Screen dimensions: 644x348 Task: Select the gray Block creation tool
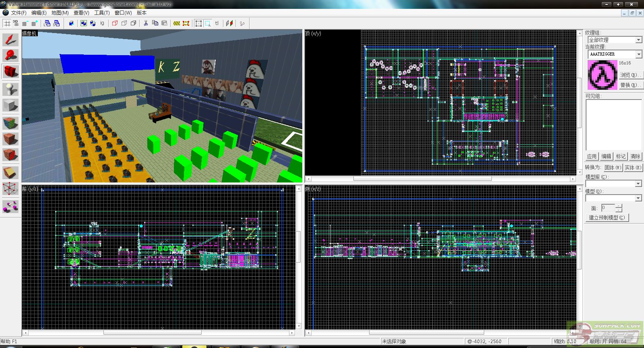pos(10,106)
